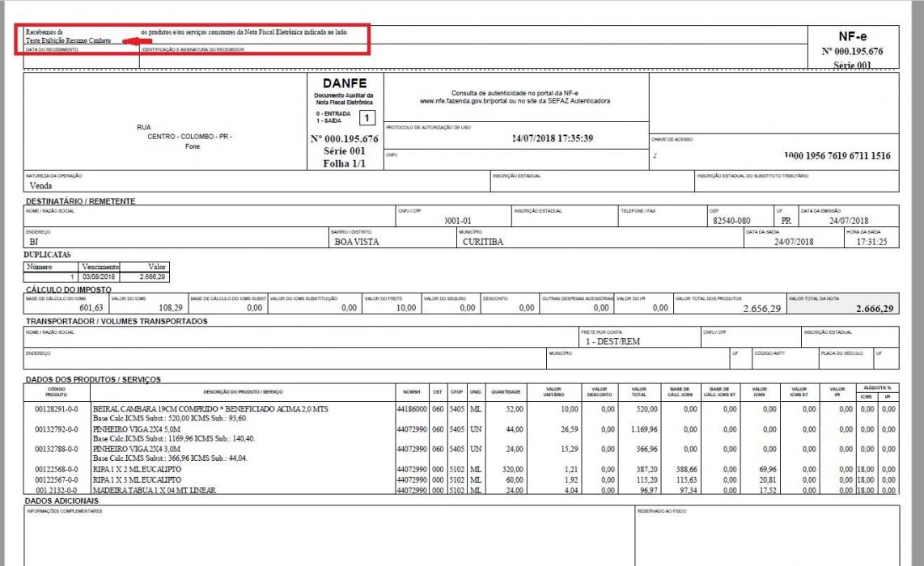Screen dimensions: 924x566
Task: Select the Vencimento date 03/08/2018
Action: point(99,277)
